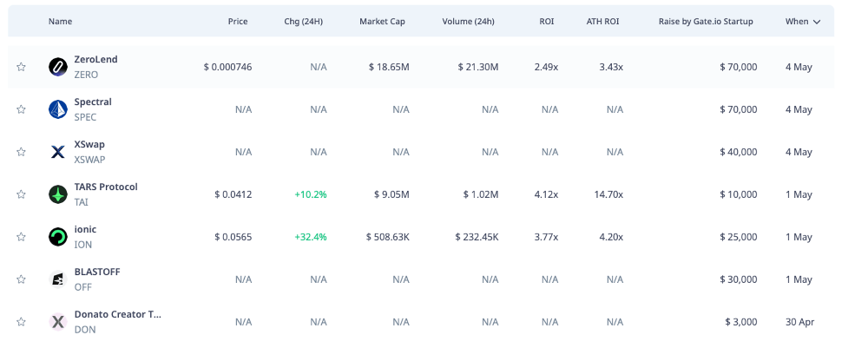Click the 2.49x ROI value
Screen dimensions: 868x348
click(x=546, y=67)
